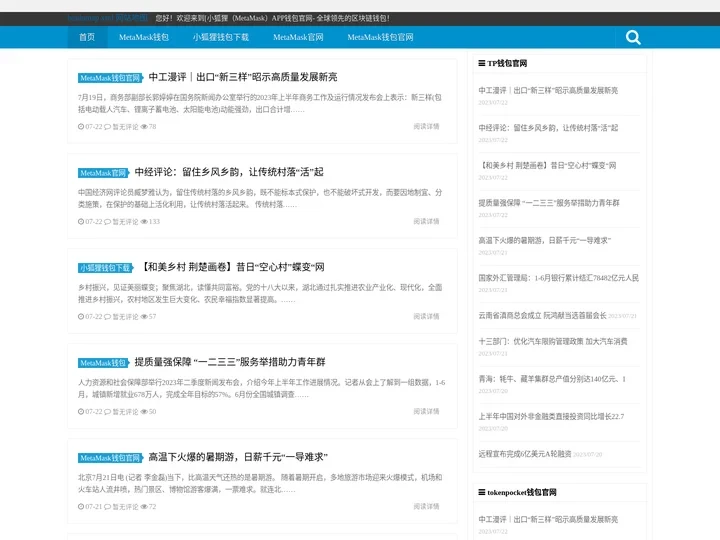Open article 中经评论：留住乡风乡韵 main headline
The image size is (720, 540).
229,172
